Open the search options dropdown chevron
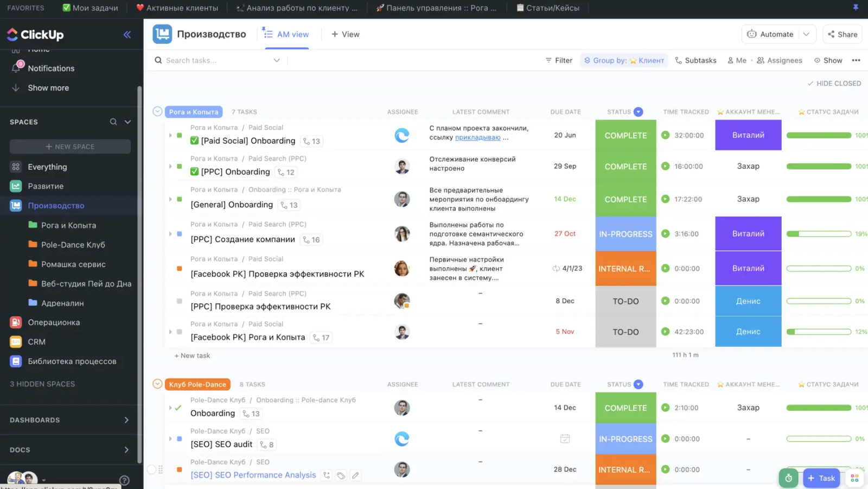 pos(277,60)
